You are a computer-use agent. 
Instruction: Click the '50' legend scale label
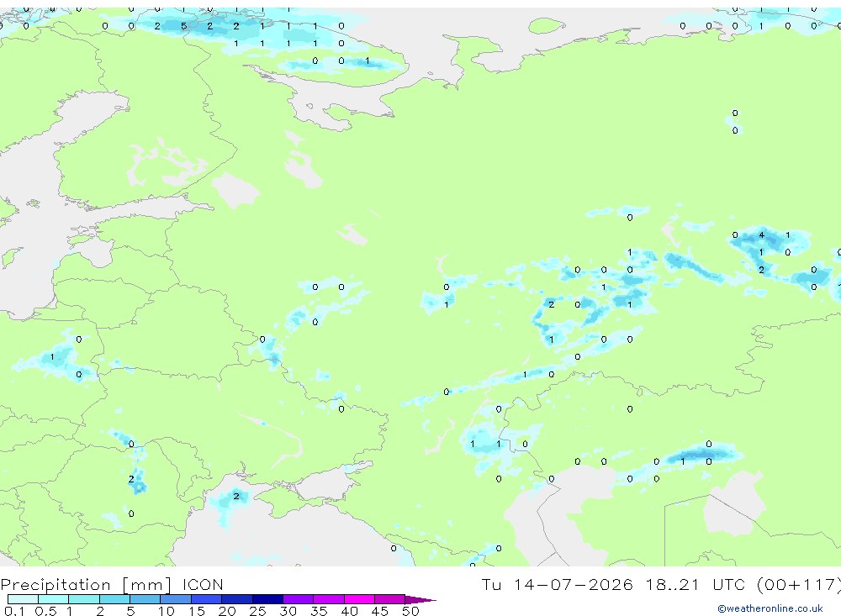tap(410, 611)
